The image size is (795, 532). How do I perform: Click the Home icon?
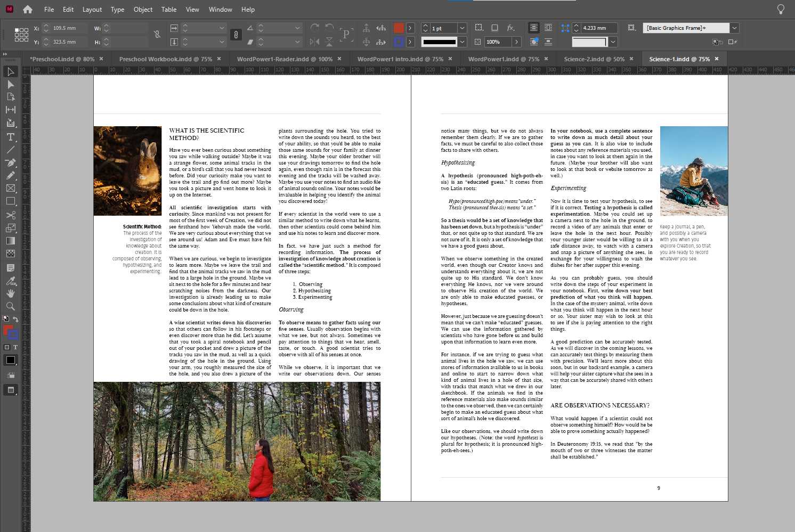27,9
